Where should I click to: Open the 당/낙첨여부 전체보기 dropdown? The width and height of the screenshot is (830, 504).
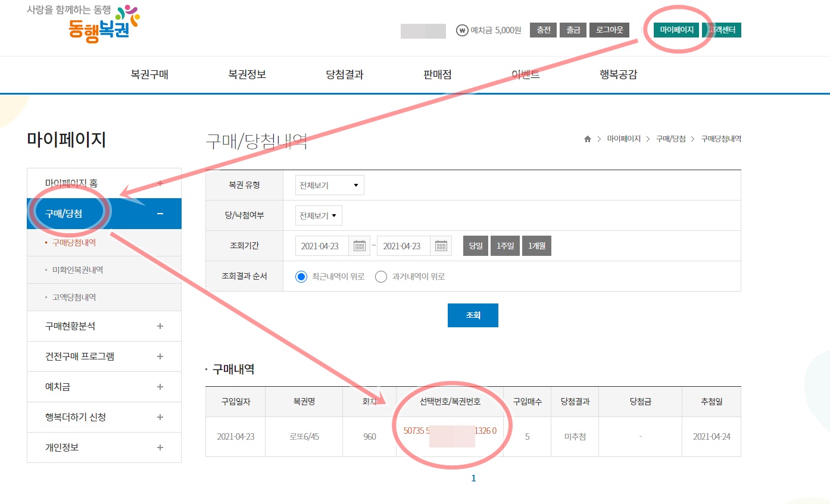[319, 215]
